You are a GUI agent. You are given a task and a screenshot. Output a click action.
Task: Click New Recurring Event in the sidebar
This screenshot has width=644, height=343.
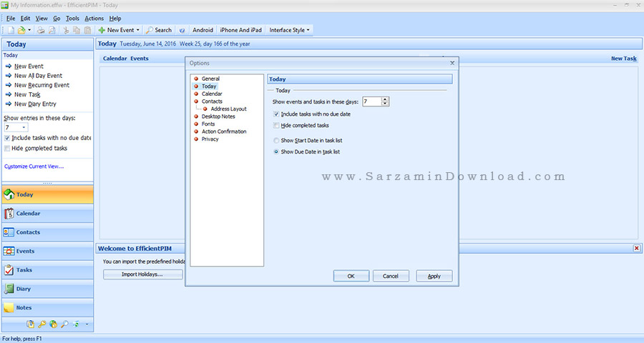pos(42,85)
